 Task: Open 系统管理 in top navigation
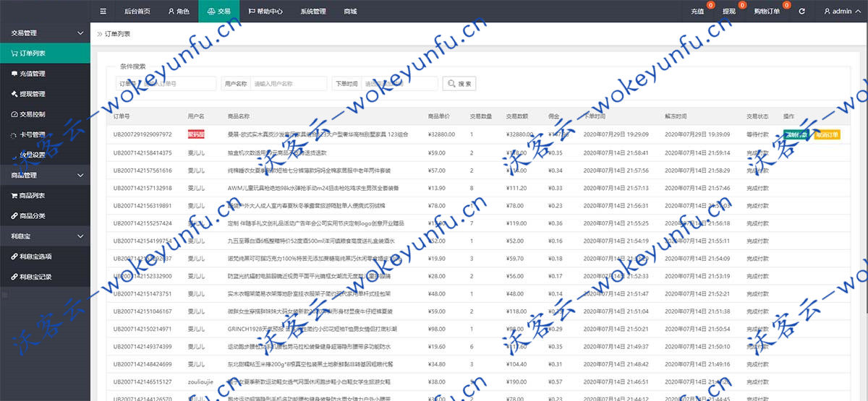pyautogui.click(x=313, y=12)
